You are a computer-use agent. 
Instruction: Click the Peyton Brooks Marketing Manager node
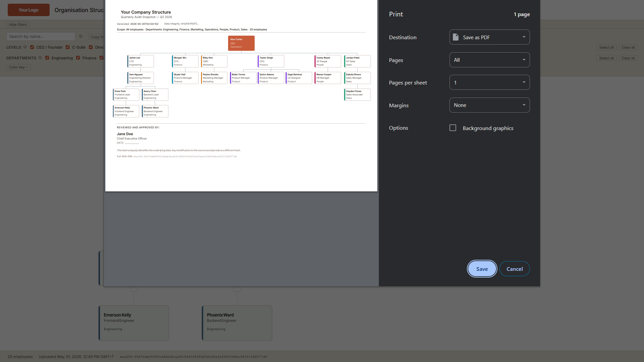tap(214, 78)
